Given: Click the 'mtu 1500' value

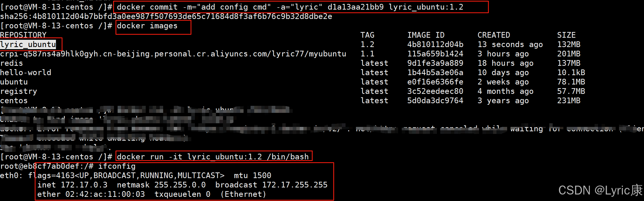Looking at the screenshot, I should click(252, 176).
